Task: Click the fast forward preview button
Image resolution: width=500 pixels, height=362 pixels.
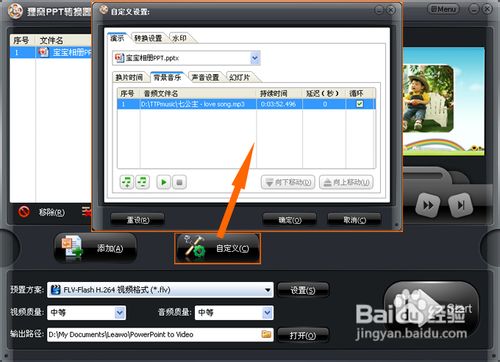Action: [428, 205]
